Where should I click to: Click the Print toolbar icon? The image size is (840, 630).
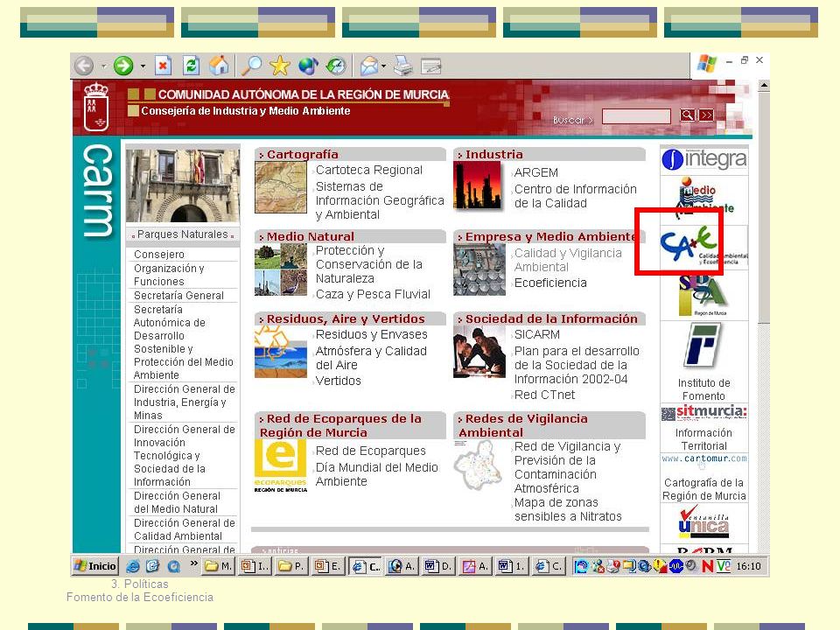402,66
